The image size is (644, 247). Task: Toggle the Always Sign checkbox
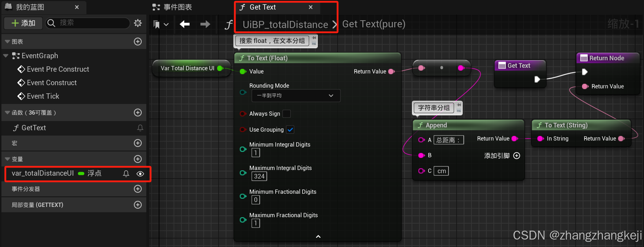(x=287, y=114)
